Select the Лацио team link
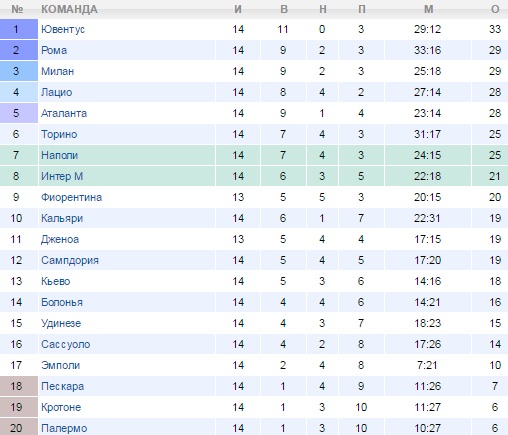The height and width of the screenshot is (435, 508). (x=56, y=92)
